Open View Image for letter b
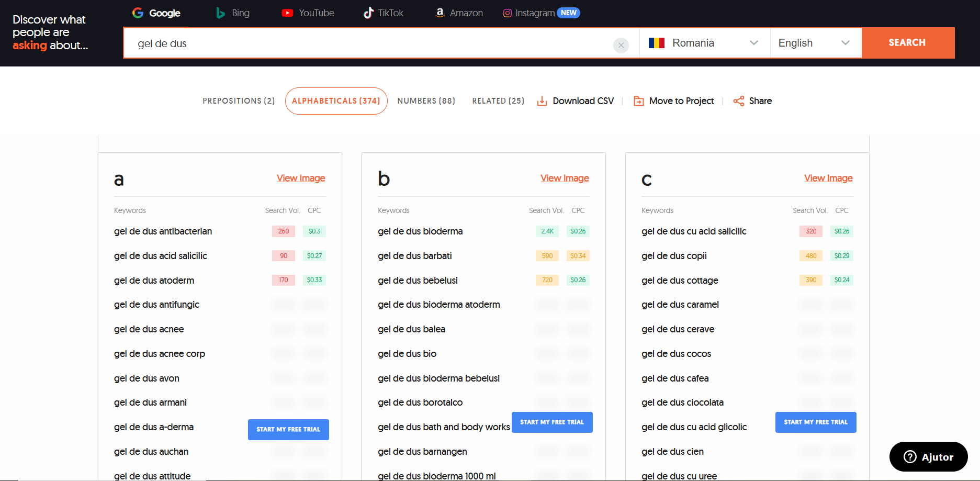Viewport: 980px width, 481px height. 565,178
